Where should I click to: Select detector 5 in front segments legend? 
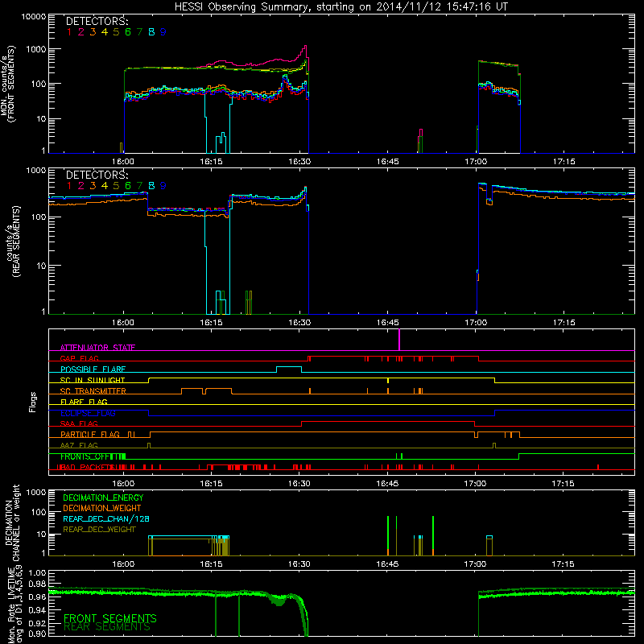(116, 32)
